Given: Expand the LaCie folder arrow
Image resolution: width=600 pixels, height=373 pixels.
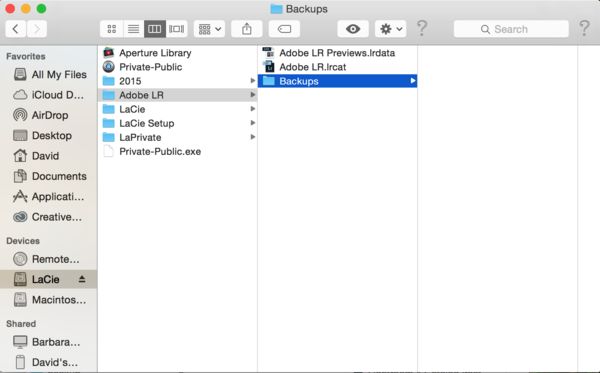Looking at the screenshot, I should (253, 109).
